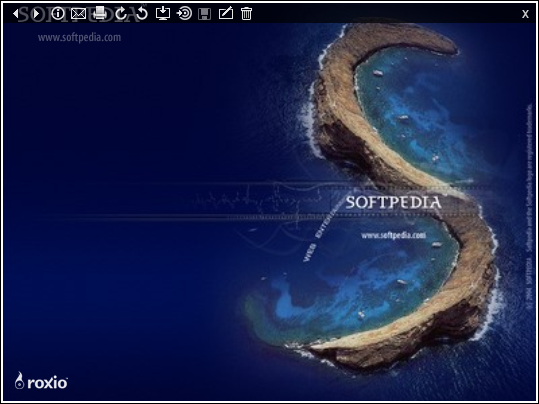Click the displayed Softpedia island image

pos(269,212)
